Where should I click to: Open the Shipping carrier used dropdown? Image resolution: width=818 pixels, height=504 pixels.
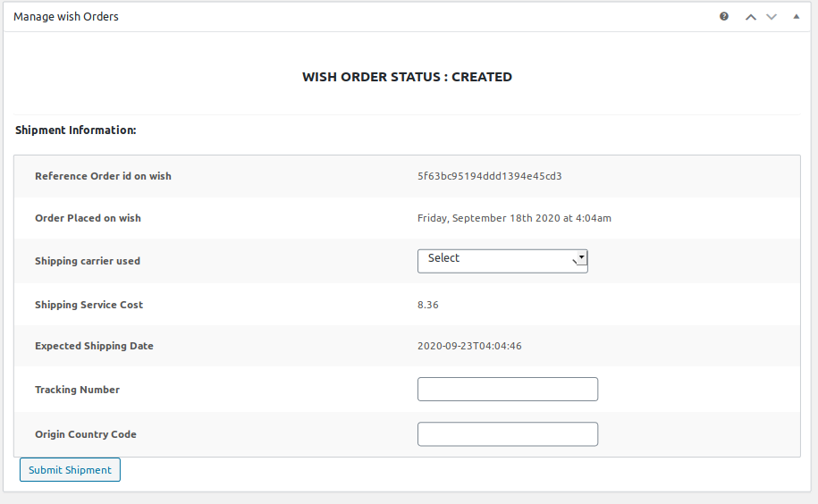coord(502,261)
